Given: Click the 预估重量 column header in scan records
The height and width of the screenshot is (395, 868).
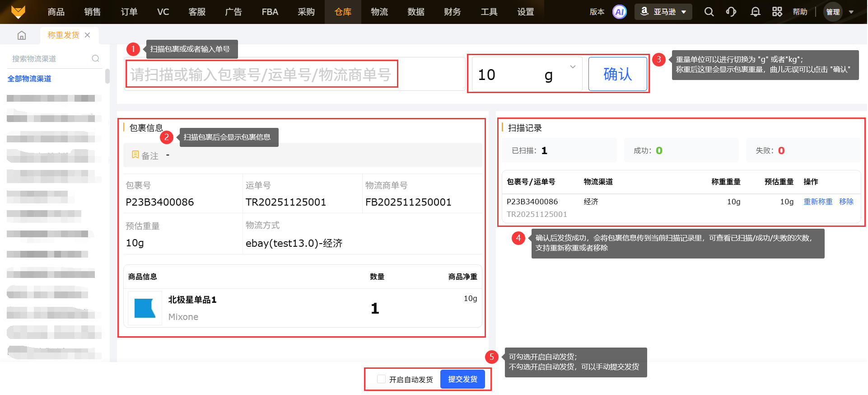Looking at the screenshot, I should click(x=779, y=182).
